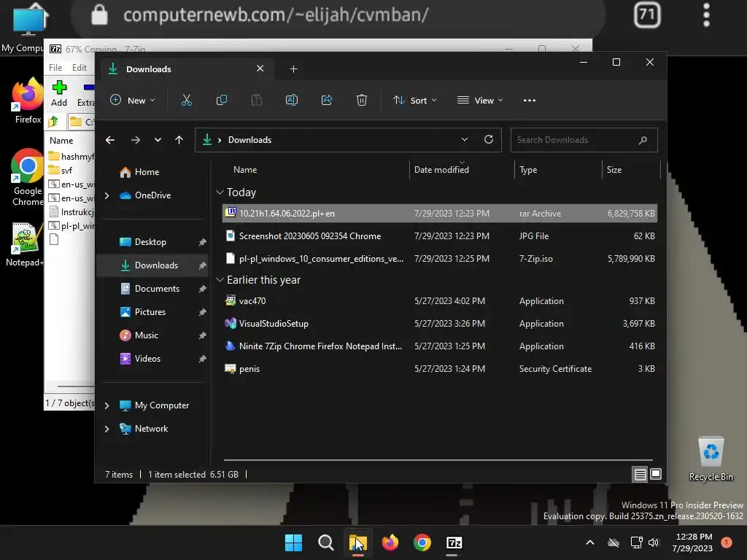The image size is (747, 560).
Task: Launch Firefox from the taskbar
Action: point(390,542)
